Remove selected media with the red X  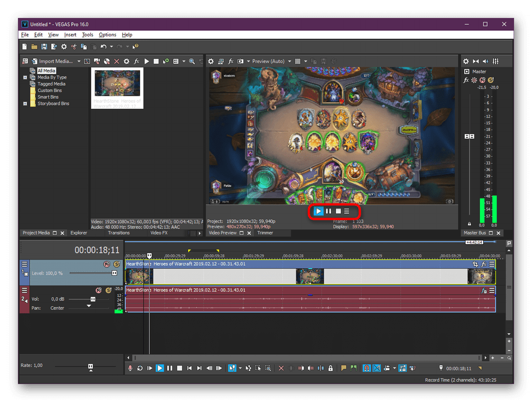116,61
